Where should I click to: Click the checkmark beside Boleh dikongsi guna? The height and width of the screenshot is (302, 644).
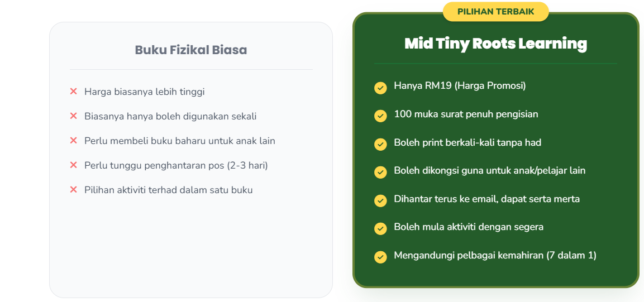coord(380,172)
